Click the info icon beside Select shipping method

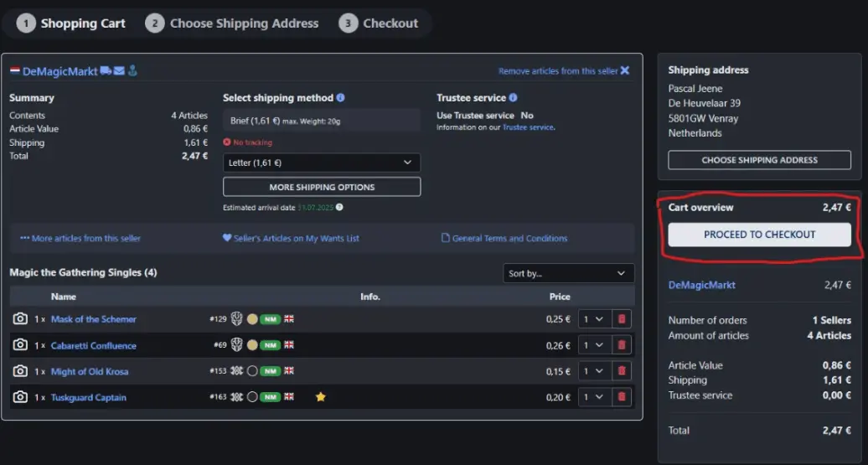click(x=341, y=98)
